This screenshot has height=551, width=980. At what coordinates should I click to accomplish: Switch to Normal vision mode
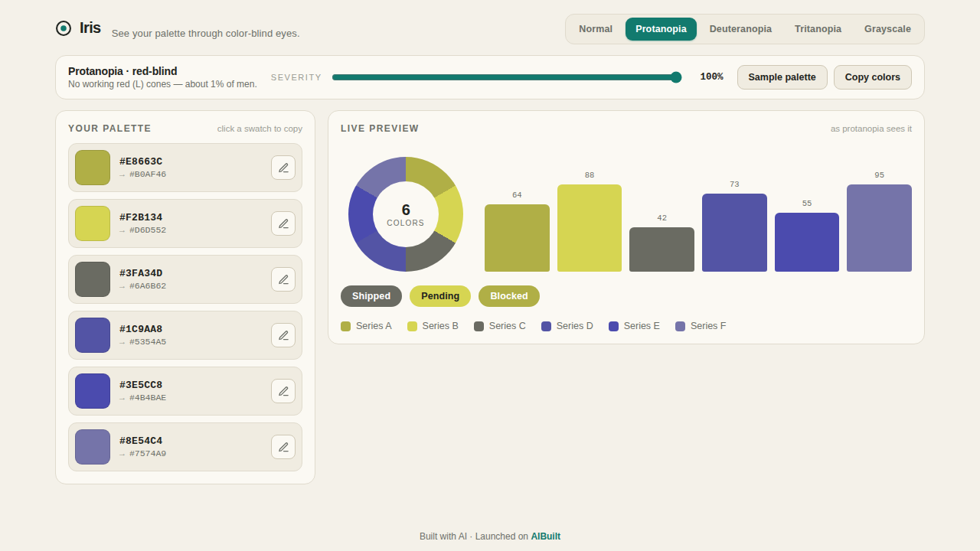coord(596,29)
